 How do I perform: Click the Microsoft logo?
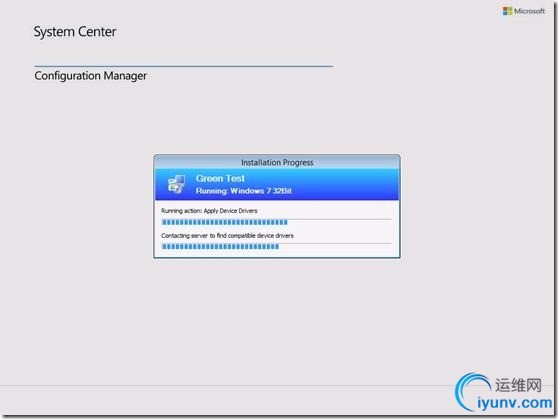(x=523, y=11)
